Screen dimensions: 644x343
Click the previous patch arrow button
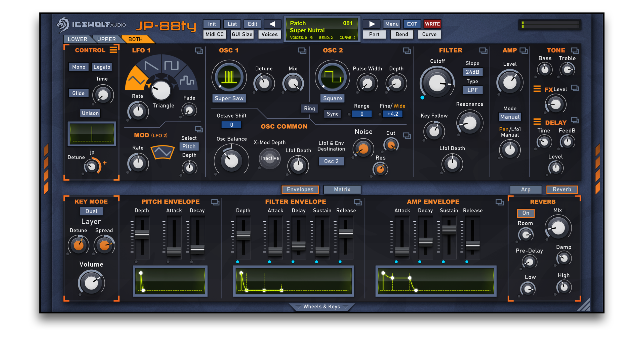click(272, 24)
